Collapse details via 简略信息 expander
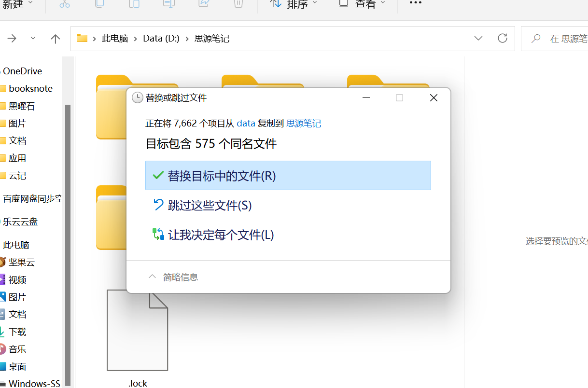588x388 pixels. tap(173, 277)
